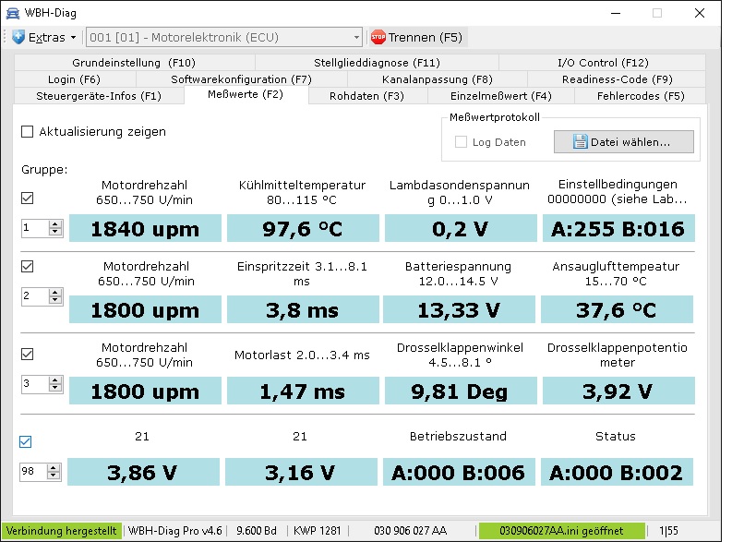Click the Extras shield icon
The height and width of the screenshot is (542, 756).
pyautogui.click(x=18, y=38)
